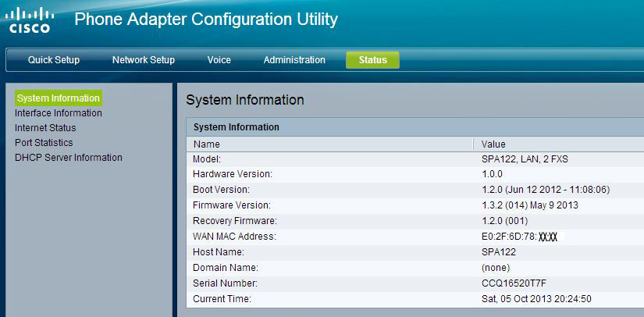Click the model value SPA122, LAN, 2 FXS
The height and width of the screenshot is (317, 644).
coord(529,159)
